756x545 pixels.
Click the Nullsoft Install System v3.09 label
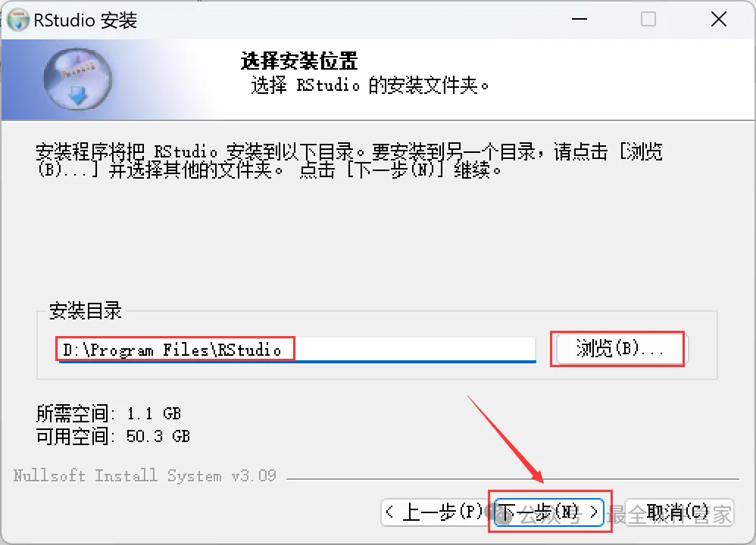click(x=145, y=475)
